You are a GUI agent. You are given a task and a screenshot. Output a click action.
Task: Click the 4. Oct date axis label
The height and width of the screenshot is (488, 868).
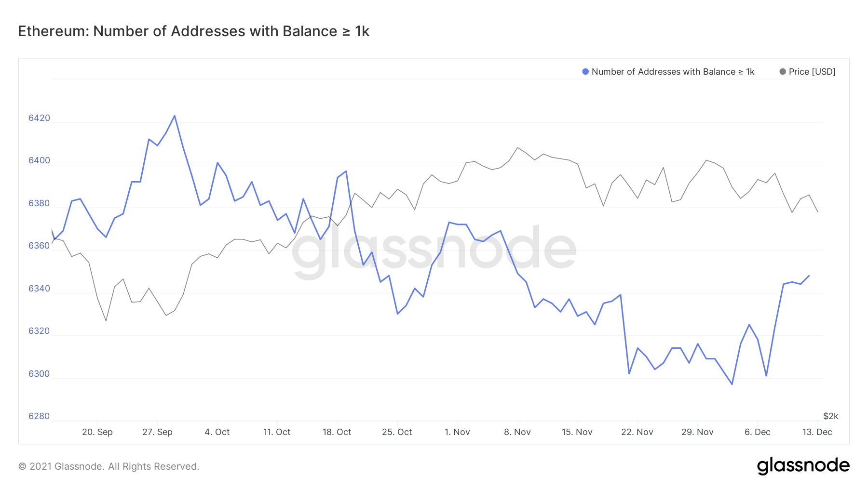pyautogui.click(x=217, y=432)
